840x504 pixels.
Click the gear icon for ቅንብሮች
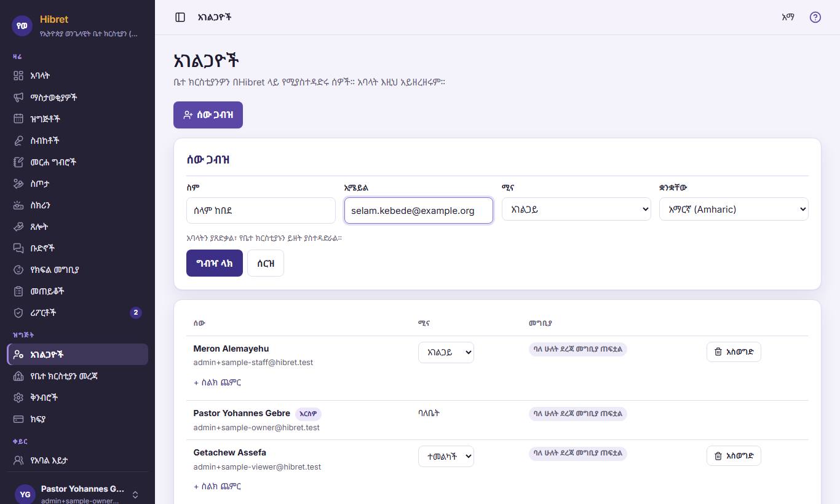pyautogui.click(x=18, y=398)
